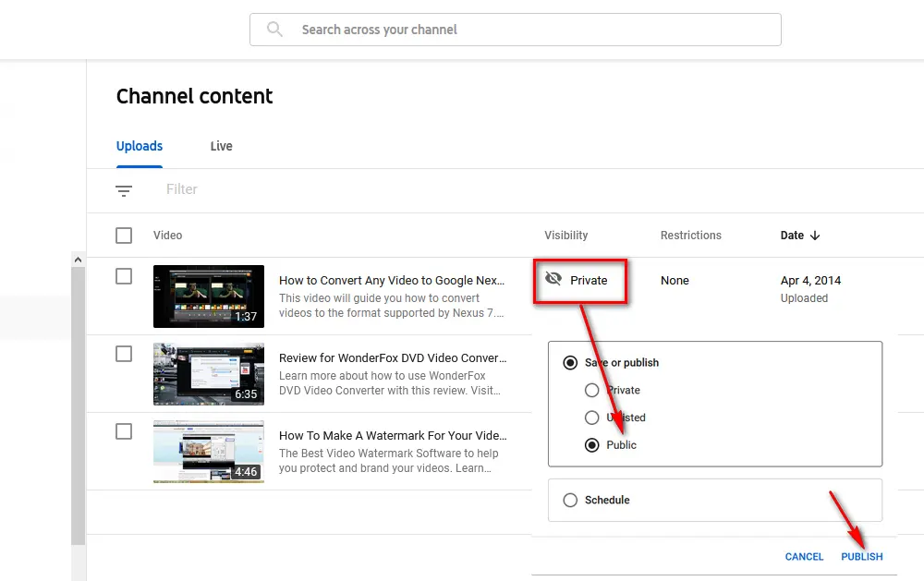Screen dimensions: 924x581
Task: Click the Apr 4, 2014 date cell
Action: point(810,281)
